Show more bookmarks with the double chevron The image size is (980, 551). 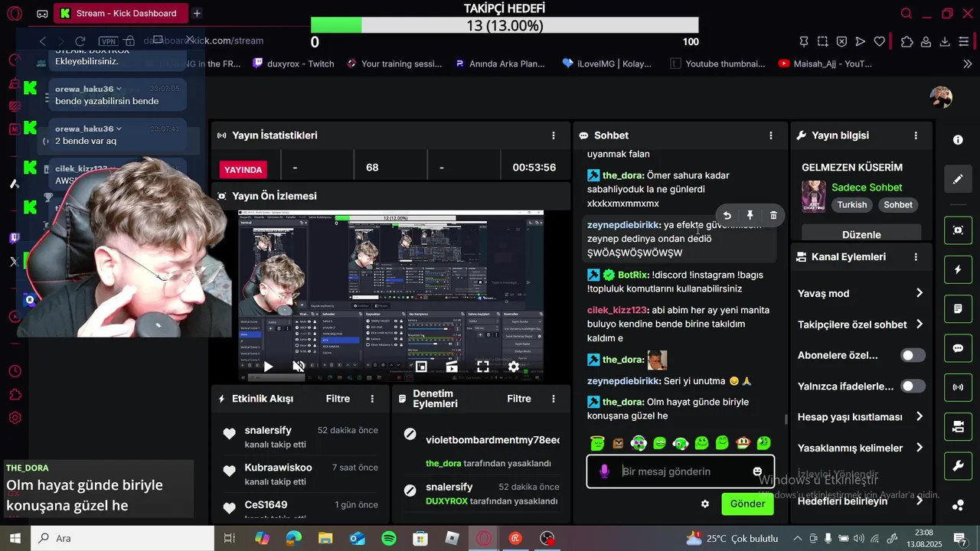pos(968,64)
